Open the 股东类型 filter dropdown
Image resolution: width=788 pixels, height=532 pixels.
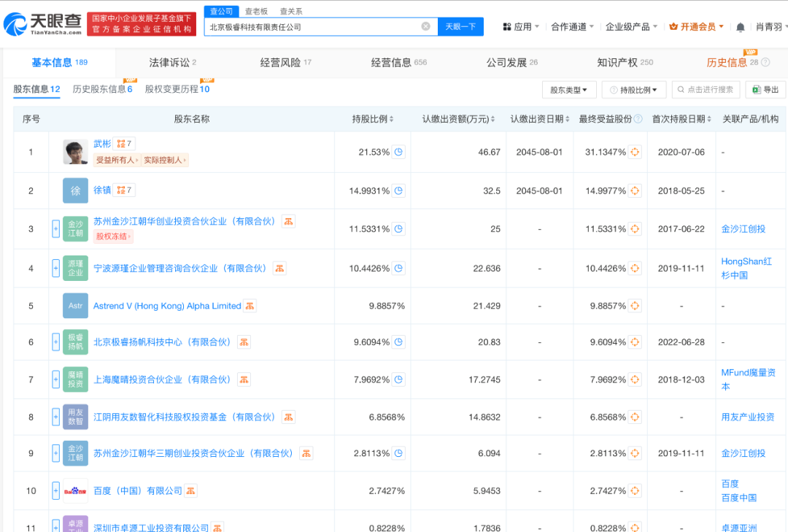pyautogui.click(x=569, y=90)
